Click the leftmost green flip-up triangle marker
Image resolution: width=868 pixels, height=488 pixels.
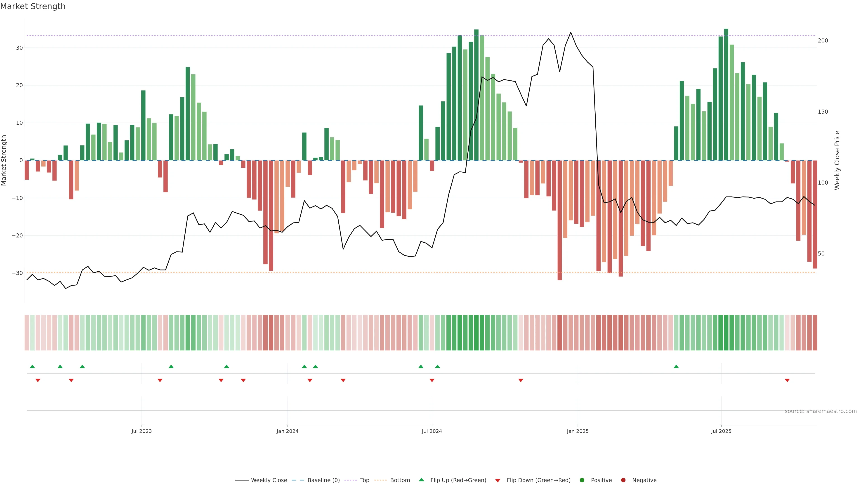coord(32,366)
